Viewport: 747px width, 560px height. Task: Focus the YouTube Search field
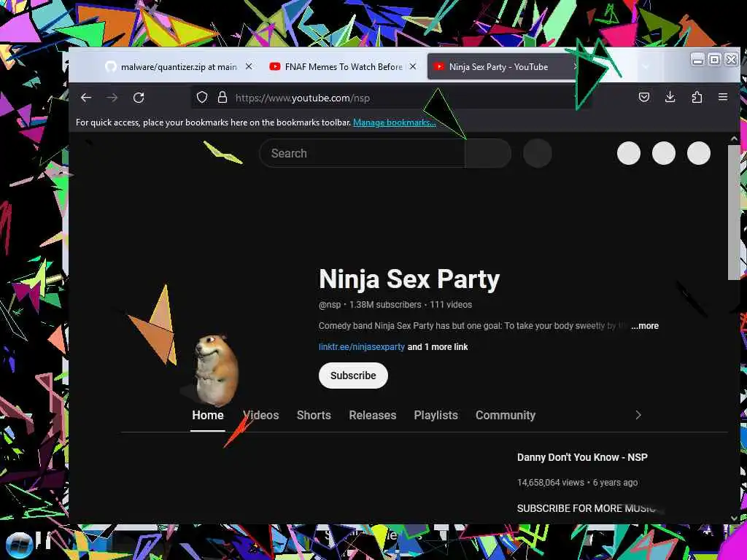(x=362, y=153)
